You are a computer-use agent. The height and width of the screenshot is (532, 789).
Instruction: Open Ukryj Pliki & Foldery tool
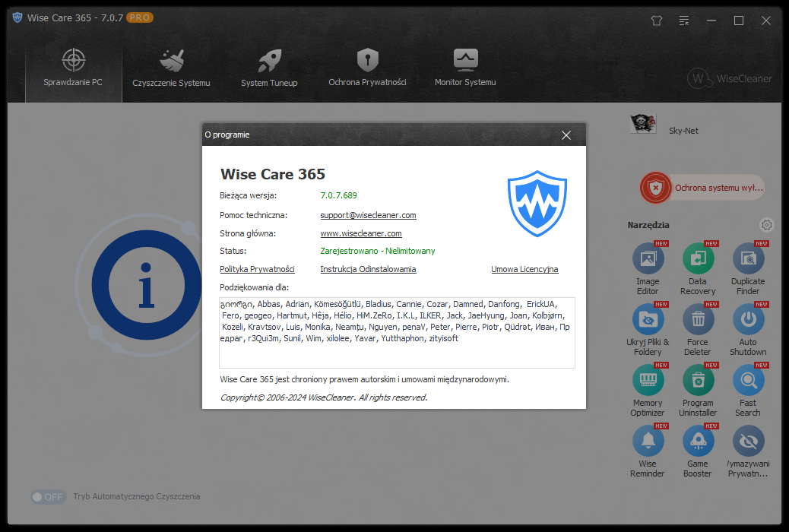tap(648, 330)
